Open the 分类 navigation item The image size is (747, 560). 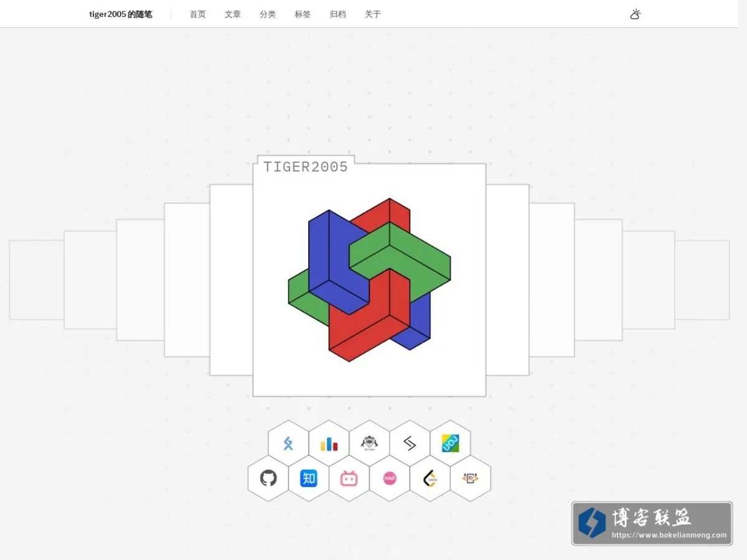tap(268, 14)
